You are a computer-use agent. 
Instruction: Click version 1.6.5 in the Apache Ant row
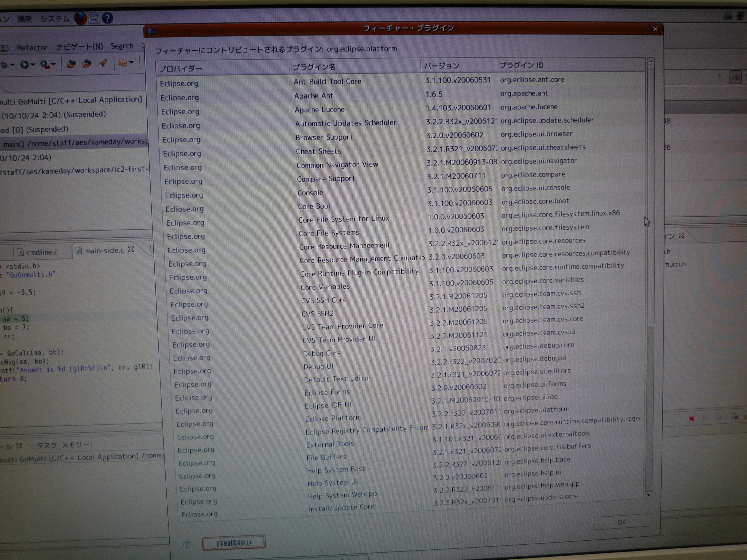pos(434,94)
